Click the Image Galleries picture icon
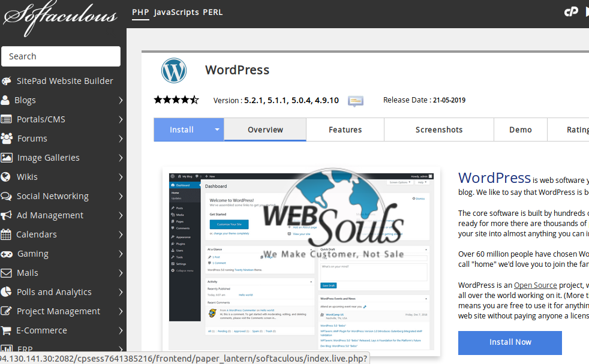Viewport: 589px width, 364px height. [x=7, y=157]
